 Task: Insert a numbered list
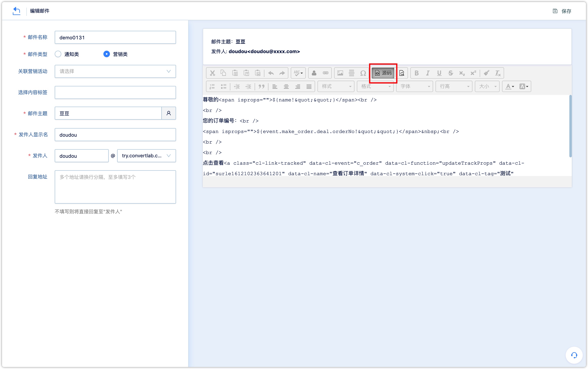212,86
